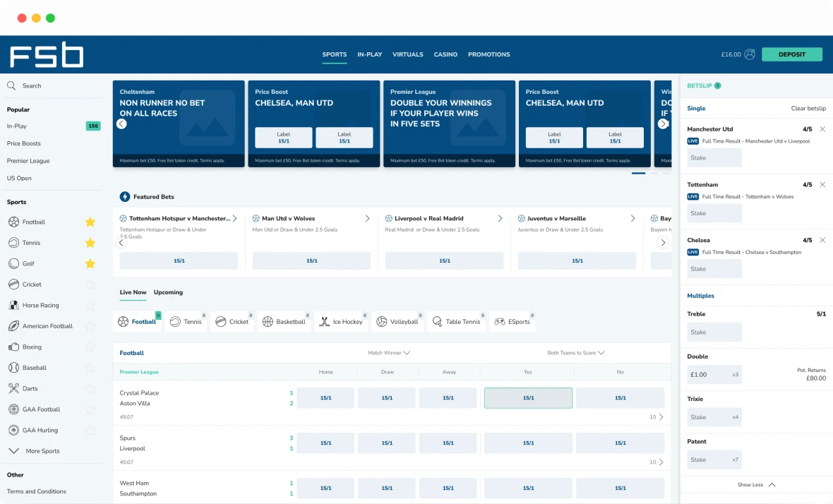
Task: Open the Cheltenham Non Runner No Bet banner
Action: tap(179, 124)
